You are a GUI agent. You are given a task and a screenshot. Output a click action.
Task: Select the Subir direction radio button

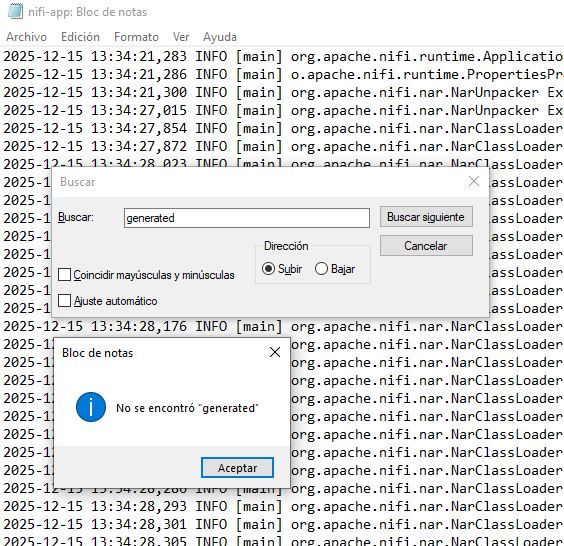click(268, 269)
